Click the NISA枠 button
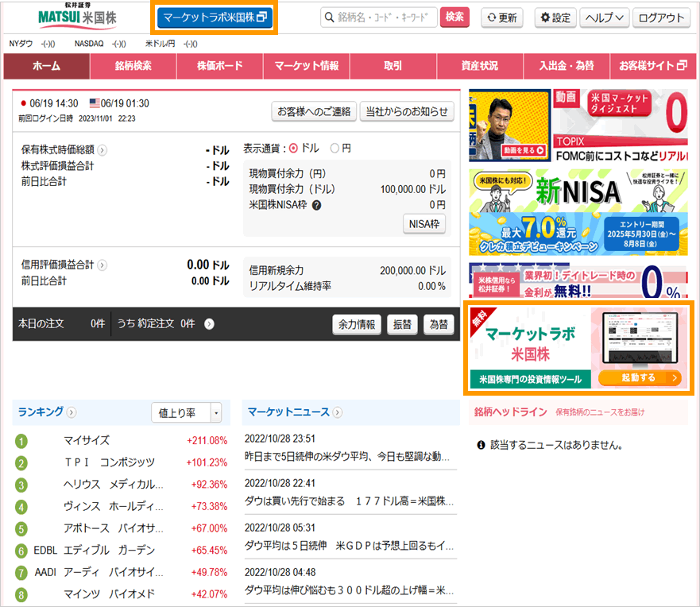 pos(424,224)
